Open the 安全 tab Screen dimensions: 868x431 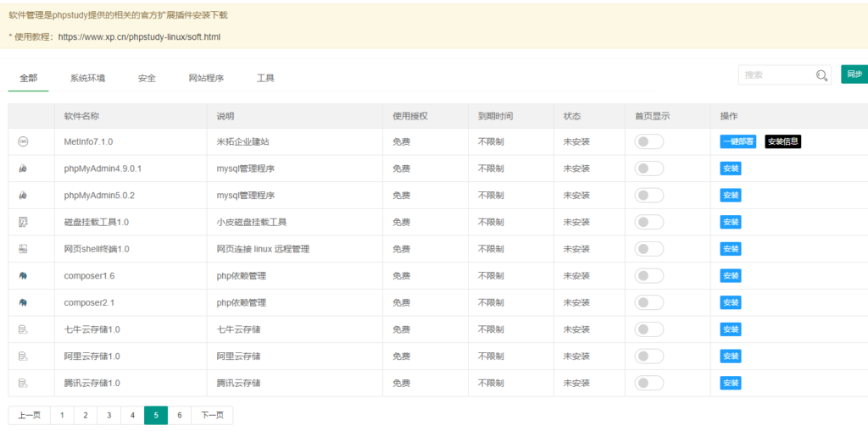(147, 78)
